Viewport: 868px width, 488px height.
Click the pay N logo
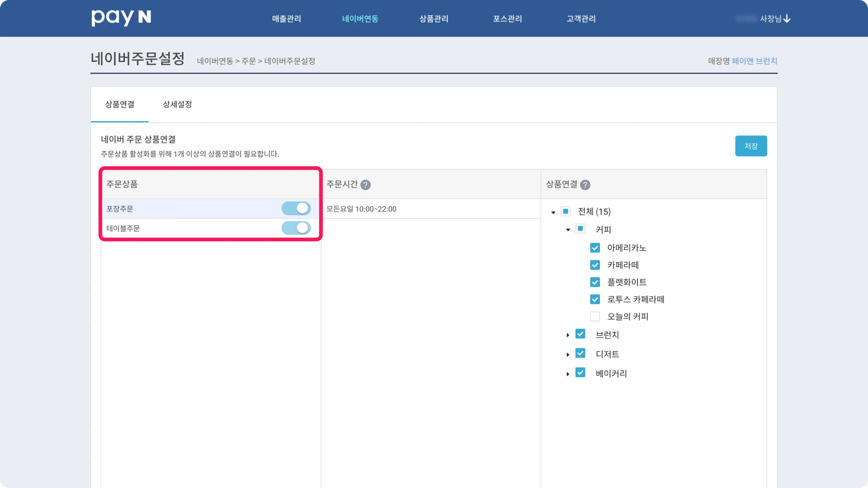(x=121, y=18)
